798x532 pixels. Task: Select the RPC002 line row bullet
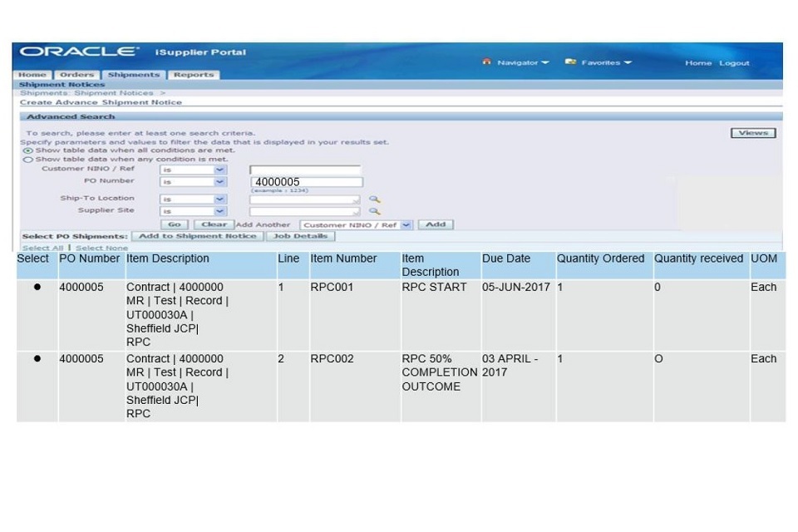pyautogui.click(x=37, y=359)
